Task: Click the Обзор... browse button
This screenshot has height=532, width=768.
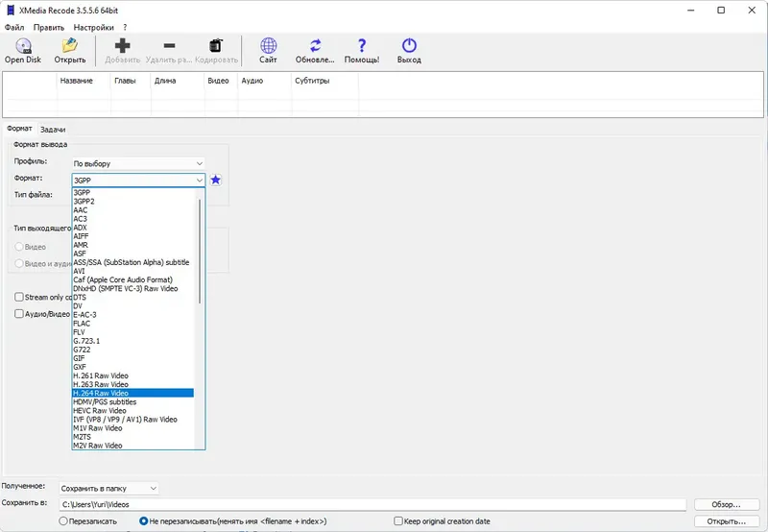Action: coord(727,504)
